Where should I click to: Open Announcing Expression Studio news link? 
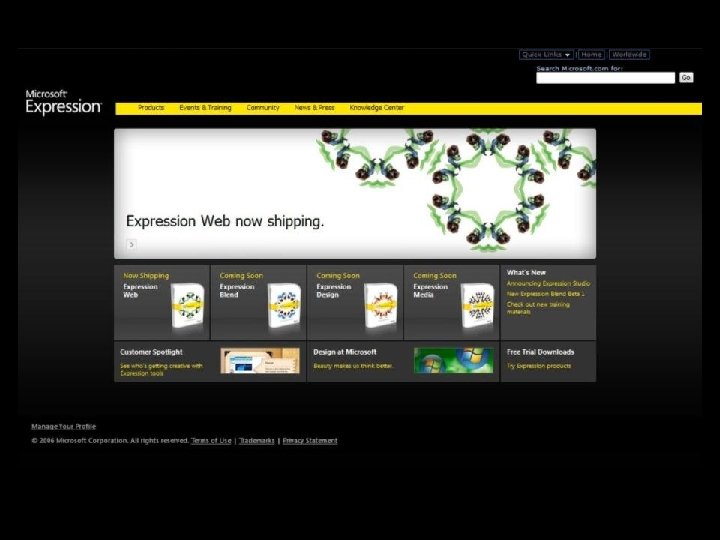click(548, 283)
